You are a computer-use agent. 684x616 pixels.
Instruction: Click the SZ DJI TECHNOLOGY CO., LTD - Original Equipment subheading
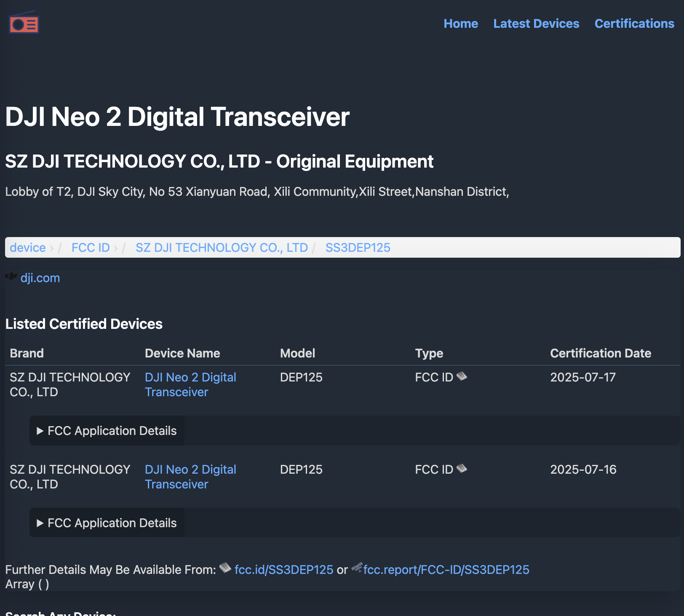pos(219,161)
